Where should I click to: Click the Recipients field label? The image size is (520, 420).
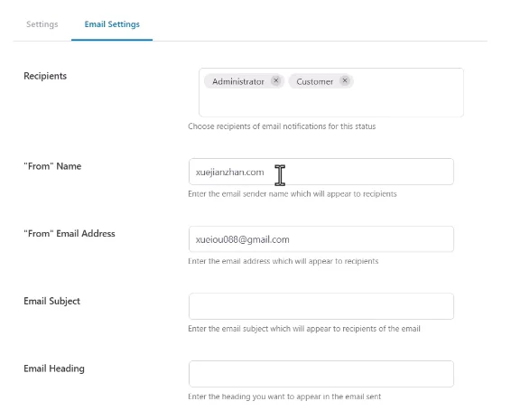click(x=45, y=76)
